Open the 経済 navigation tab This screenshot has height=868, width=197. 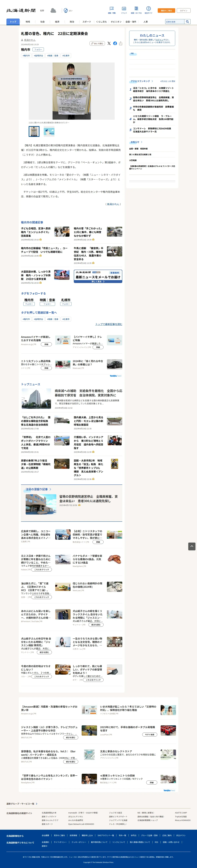pyautogui.click(x=57, y=22)
